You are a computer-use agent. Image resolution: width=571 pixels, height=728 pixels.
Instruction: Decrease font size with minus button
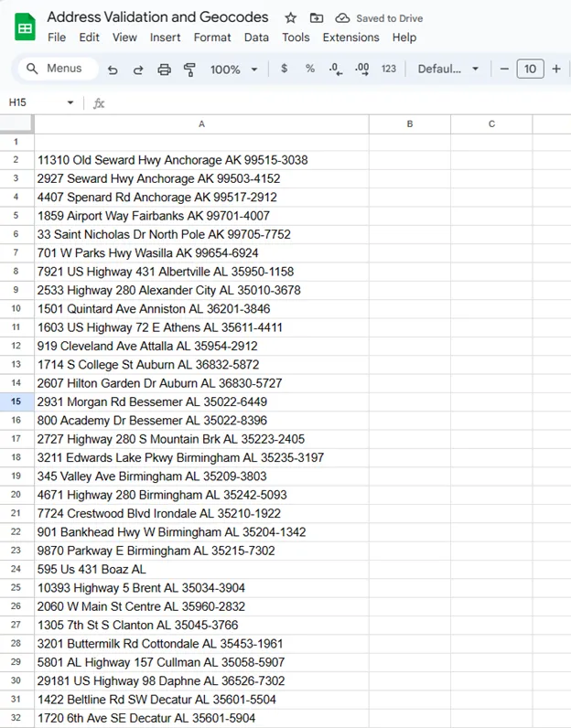tap(504, 69)
